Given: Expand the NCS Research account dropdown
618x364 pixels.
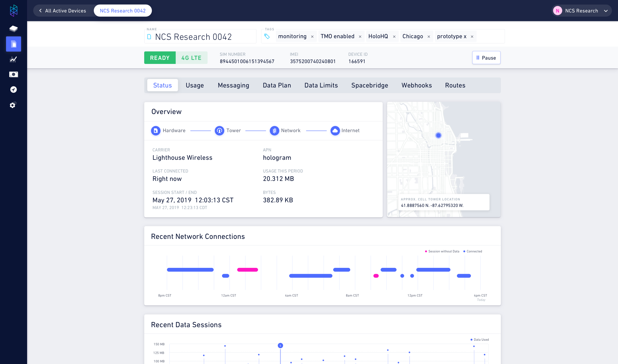Looking at the screenshot, I should 606,11.
